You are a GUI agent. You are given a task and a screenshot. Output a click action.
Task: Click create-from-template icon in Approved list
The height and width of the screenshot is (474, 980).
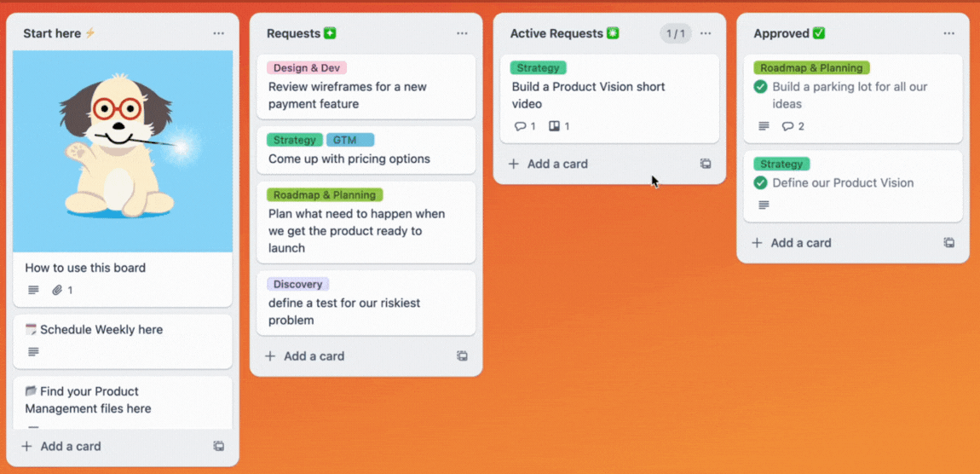click(x=949, y=243)
